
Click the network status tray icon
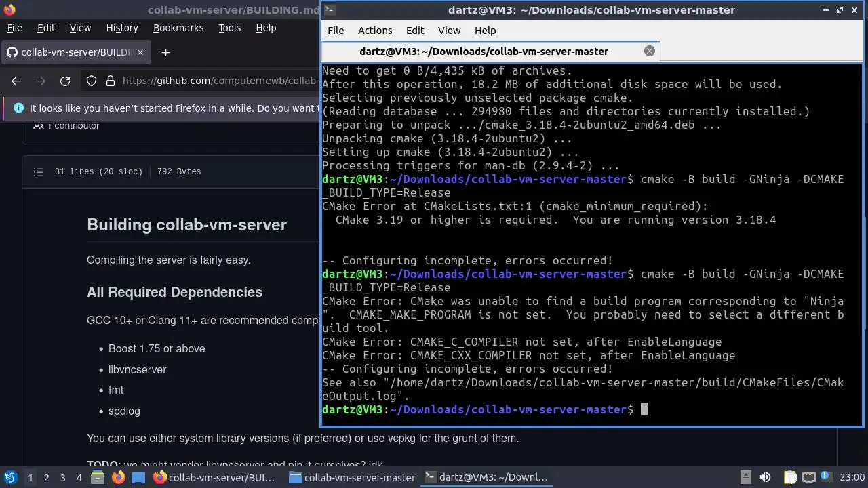(x=808, y=477)
